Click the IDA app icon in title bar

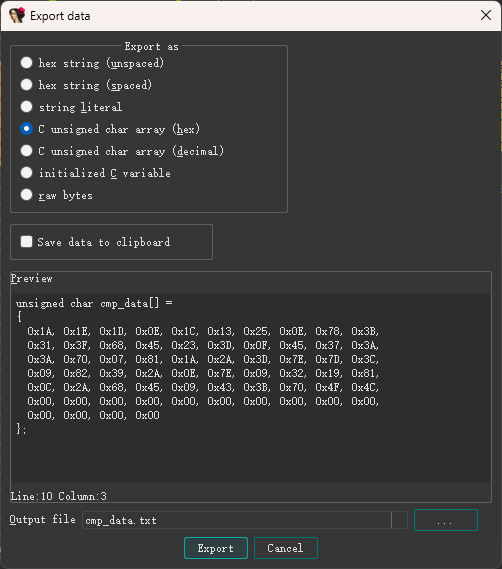tap(17, 15)
